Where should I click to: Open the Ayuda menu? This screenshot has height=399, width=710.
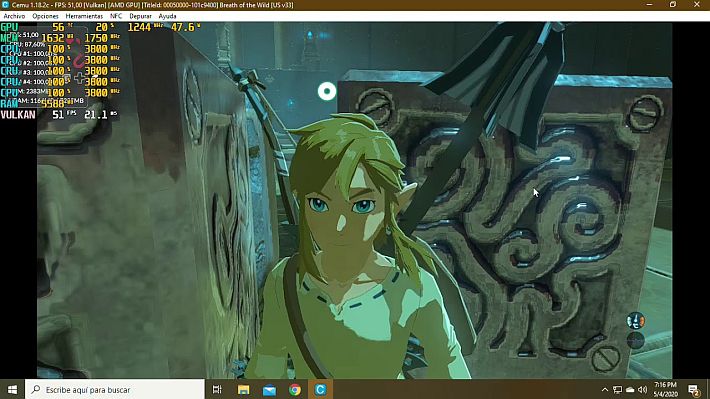tap(167, 16)
